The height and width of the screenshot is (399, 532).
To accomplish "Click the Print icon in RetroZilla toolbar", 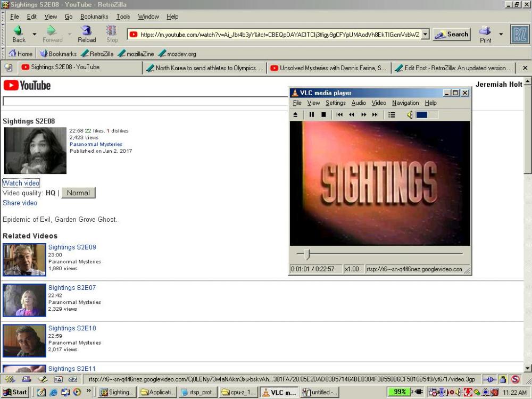I will pos(485,31).
